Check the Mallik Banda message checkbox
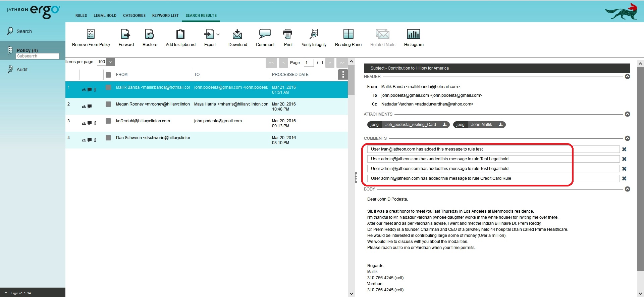This screenshot has width=644, height=297. (108, 87)
